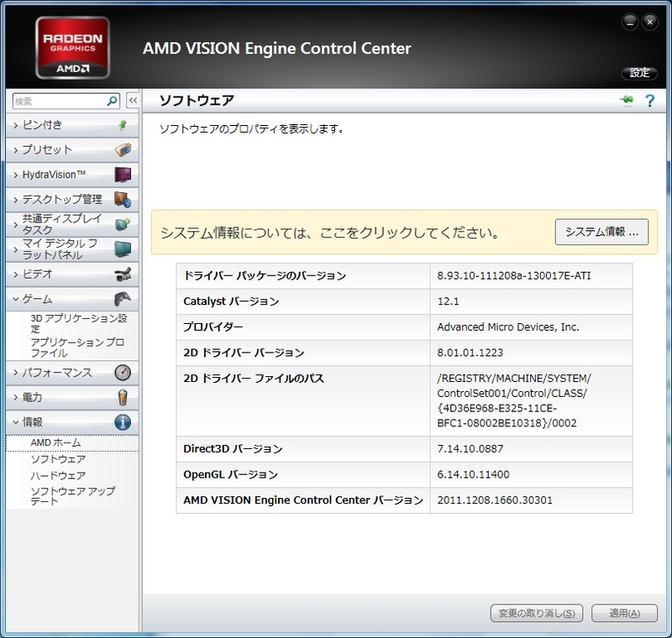
Task: Open the 設定 menu button
Action: click(639, 73)
